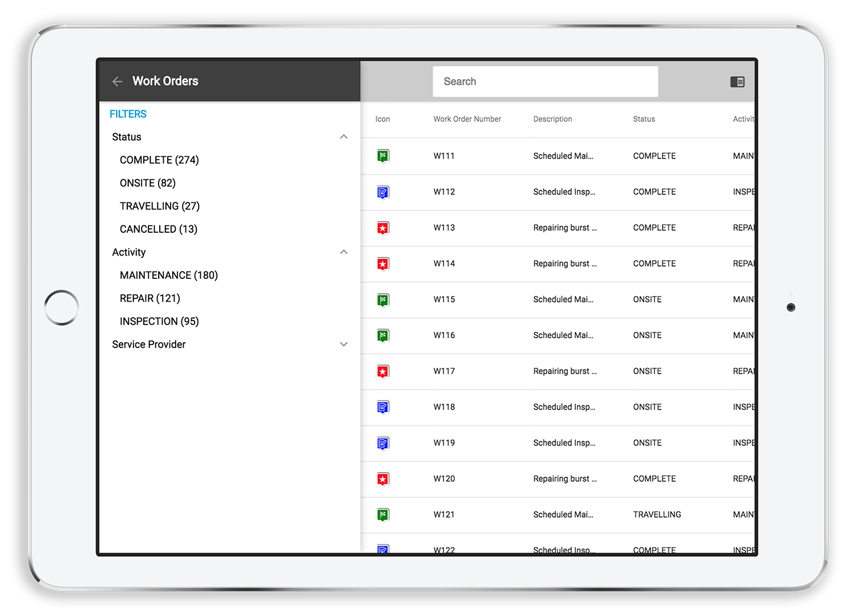Open W116 'Scheduled Mai...' description
This screenshot has height=616, width=856.
point(563,335)
